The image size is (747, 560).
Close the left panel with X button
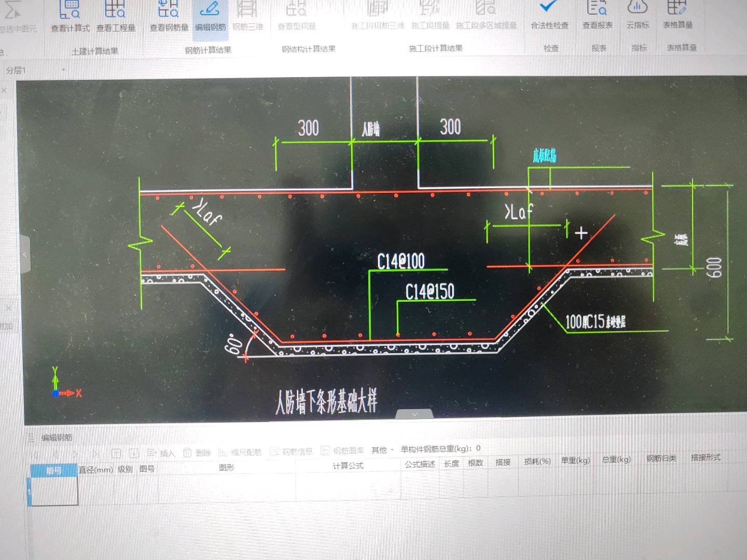pyautogui.click(x=4, y=90)
